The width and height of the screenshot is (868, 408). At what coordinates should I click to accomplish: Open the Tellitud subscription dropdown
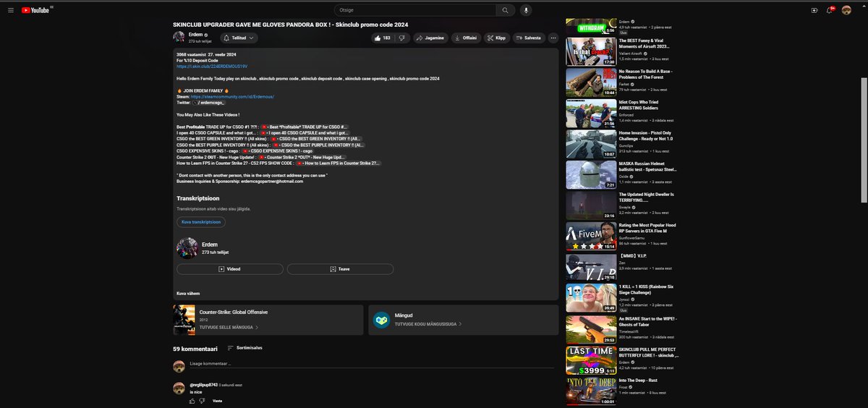pos(239,38)
